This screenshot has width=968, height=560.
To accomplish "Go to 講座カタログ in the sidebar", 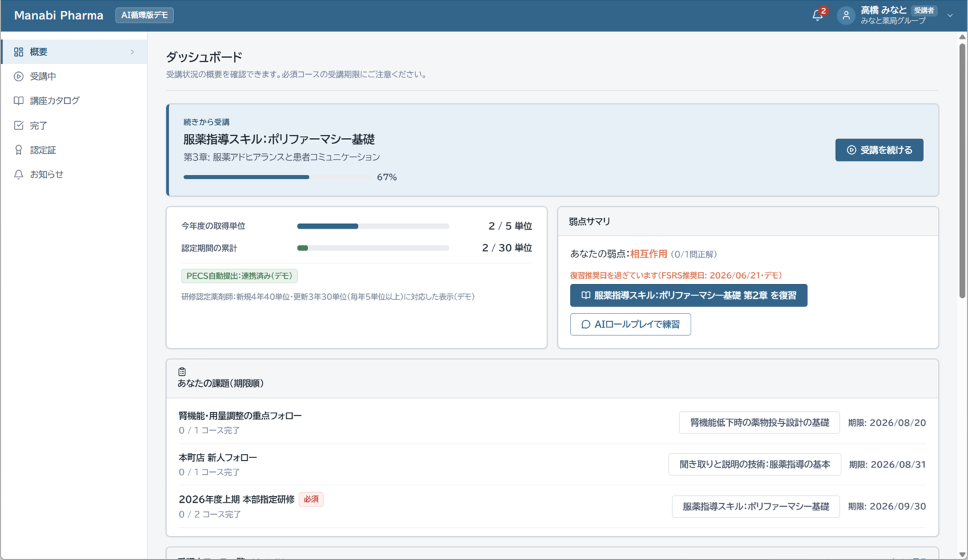I will coord(74,101).
